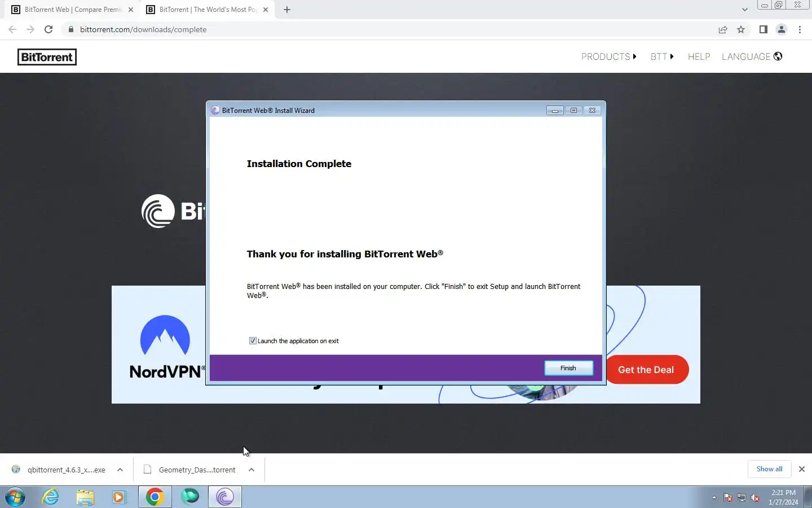Close the downloads bar

(802, 469)
